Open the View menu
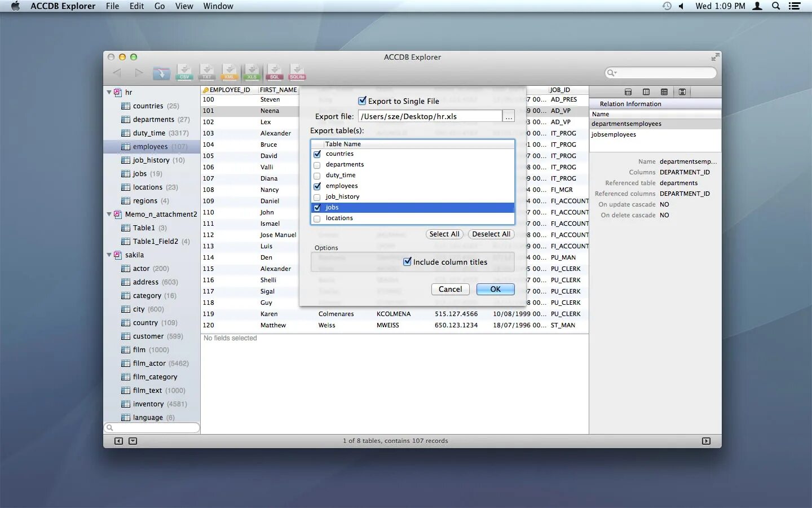812x508 pixels. [184, 6]
